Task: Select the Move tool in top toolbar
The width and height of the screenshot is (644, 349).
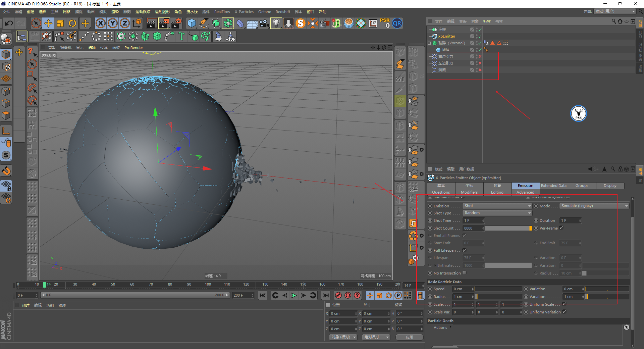Action: pyautogui.click(x=48, y=23)
